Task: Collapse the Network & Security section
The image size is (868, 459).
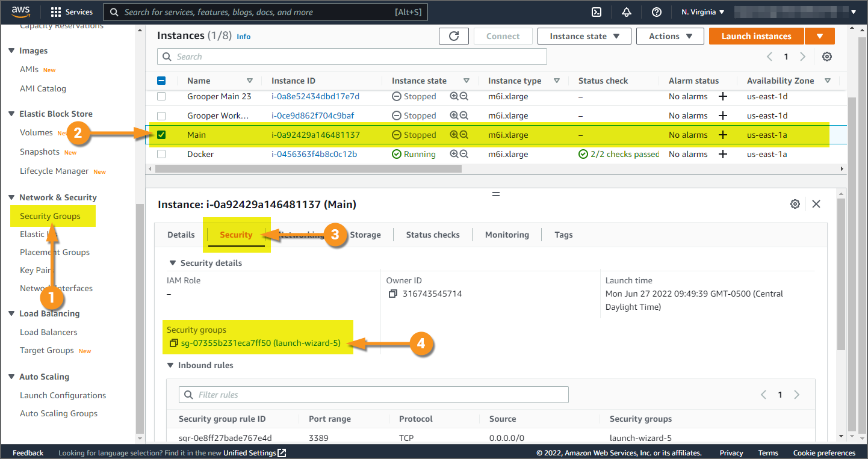Action: pos(11,197)
